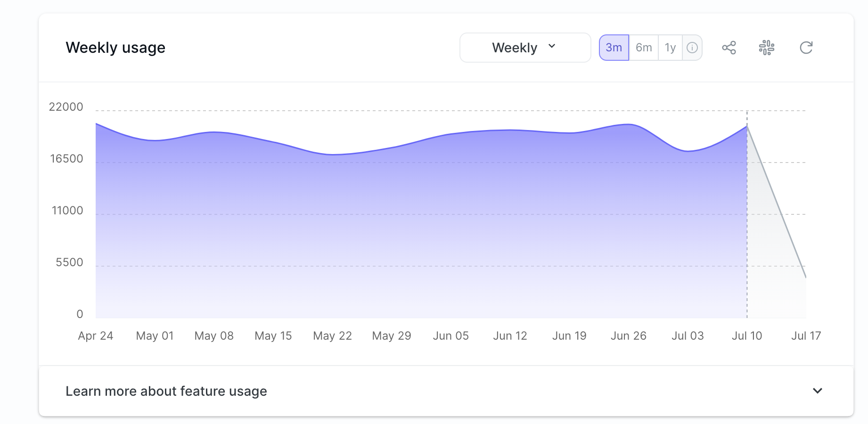Click the Jul 17 x-axis label

(x=806, y=336)
